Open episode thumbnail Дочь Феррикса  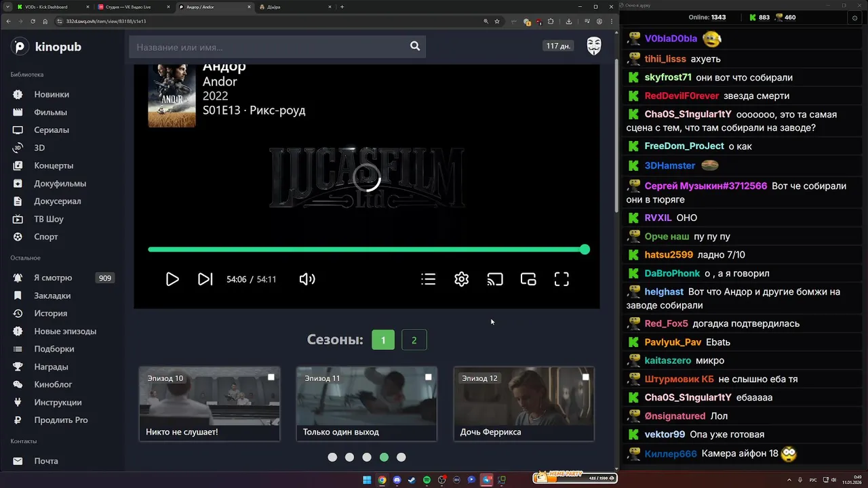click(524, 404)
